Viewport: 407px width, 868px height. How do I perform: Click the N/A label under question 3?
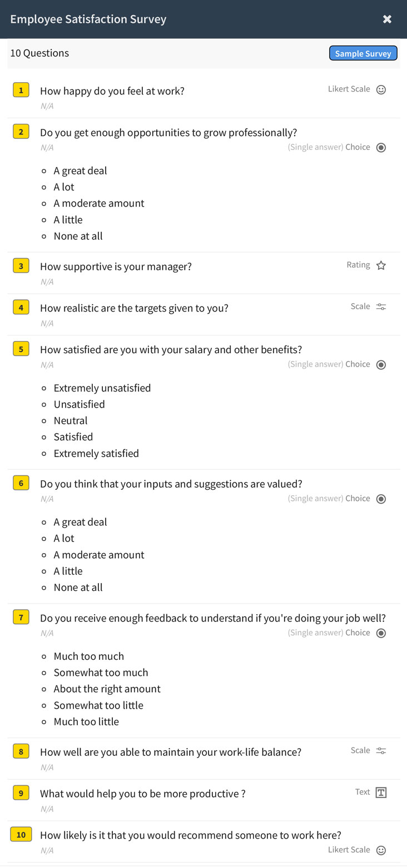coord(46,282)
